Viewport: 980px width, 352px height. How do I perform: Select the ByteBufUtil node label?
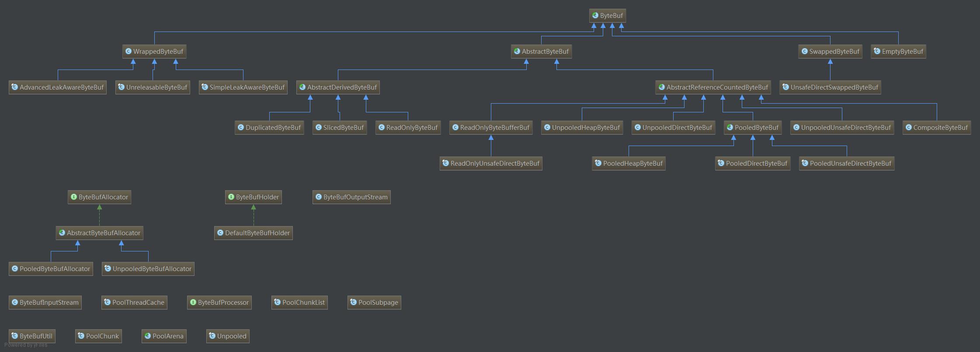point(36,336)
